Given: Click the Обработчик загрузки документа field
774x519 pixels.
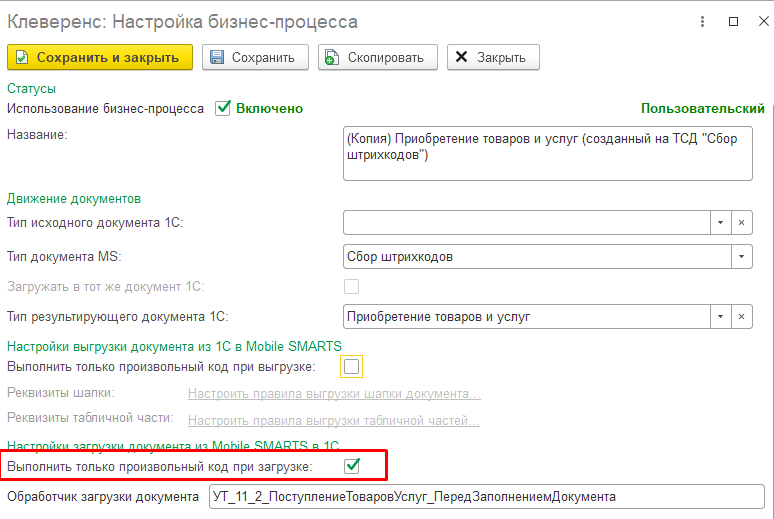Looking at the screenshot, I should pos(487,496).
